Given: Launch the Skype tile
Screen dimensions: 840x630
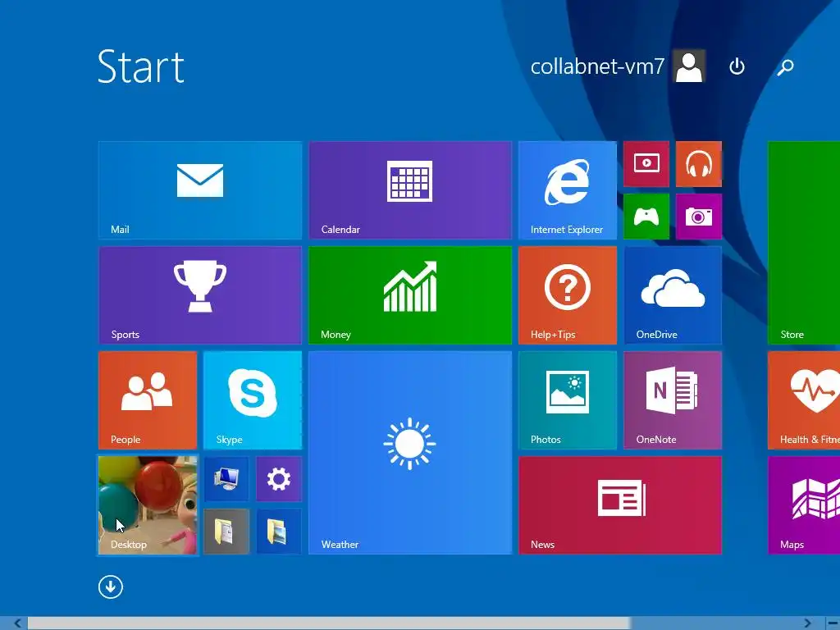Looking at the screenshot, I should coord(253,400).
